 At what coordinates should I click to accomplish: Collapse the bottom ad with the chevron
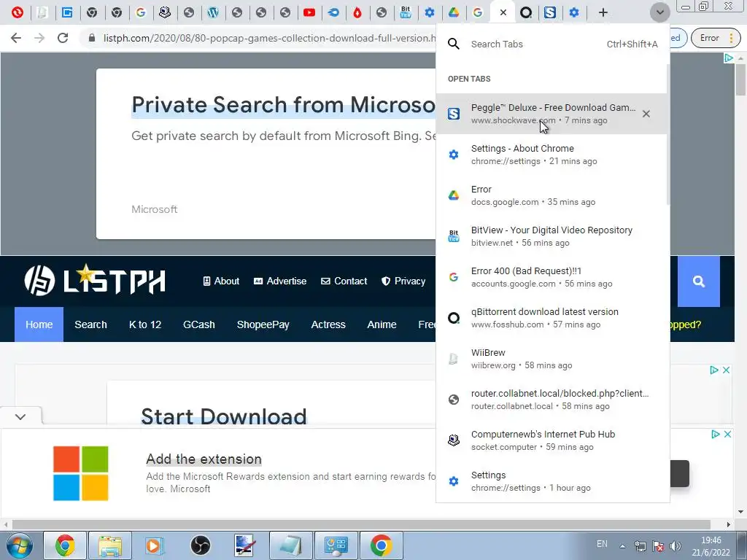(x=20, y=416)
